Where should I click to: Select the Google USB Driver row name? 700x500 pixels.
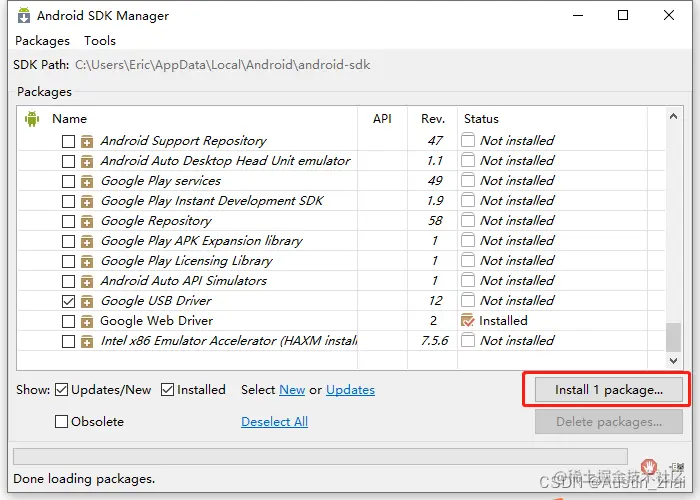coord(156,301)
